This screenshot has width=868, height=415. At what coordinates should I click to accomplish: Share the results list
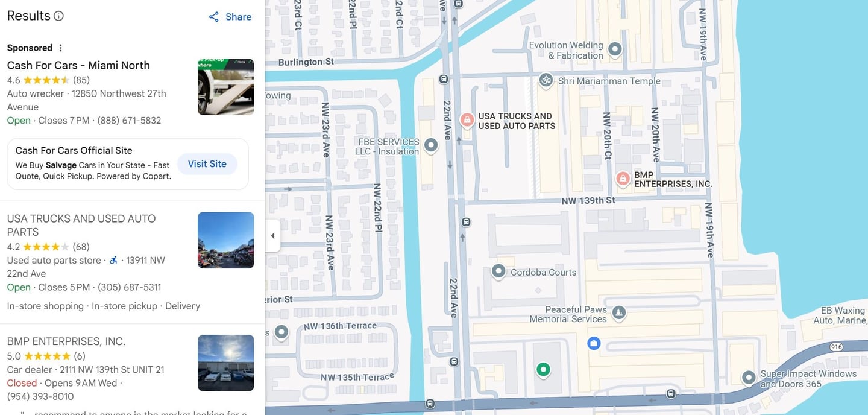point(230,17)
